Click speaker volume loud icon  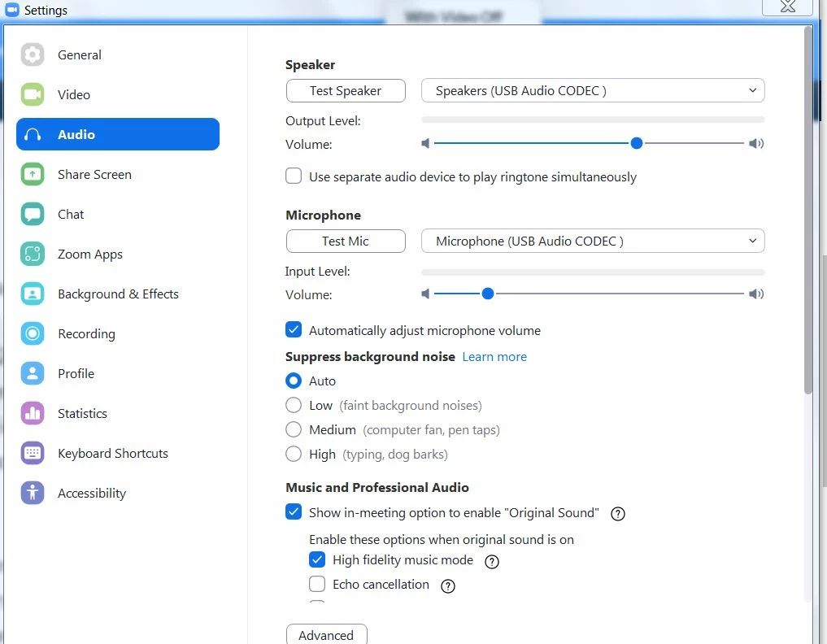pyautogui.click(x=756, y=143)
